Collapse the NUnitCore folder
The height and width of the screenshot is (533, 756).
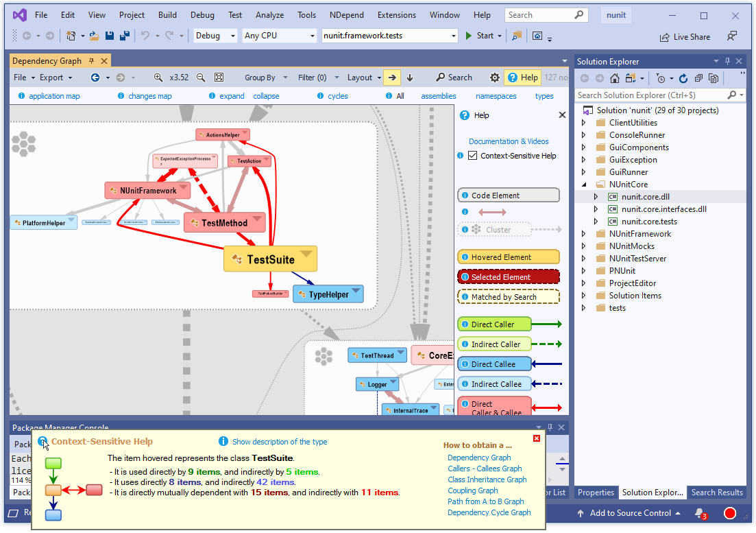pos(584,185)
